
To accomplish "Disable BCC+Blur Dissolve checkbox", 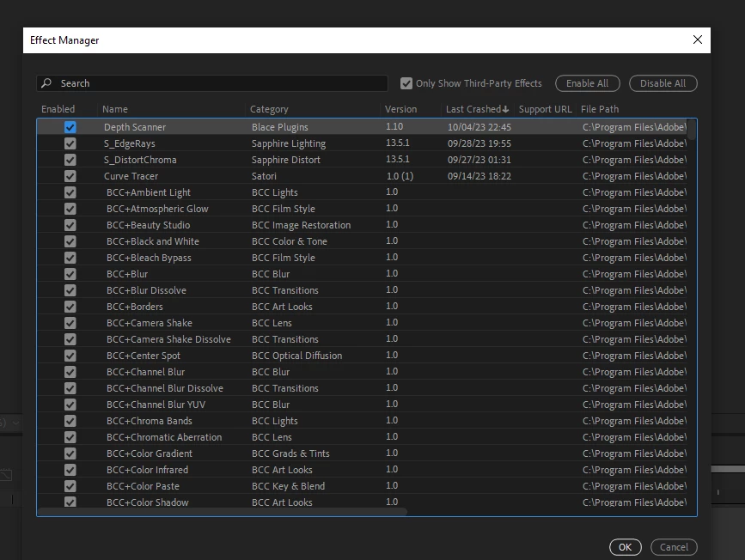I will (70, 290).
